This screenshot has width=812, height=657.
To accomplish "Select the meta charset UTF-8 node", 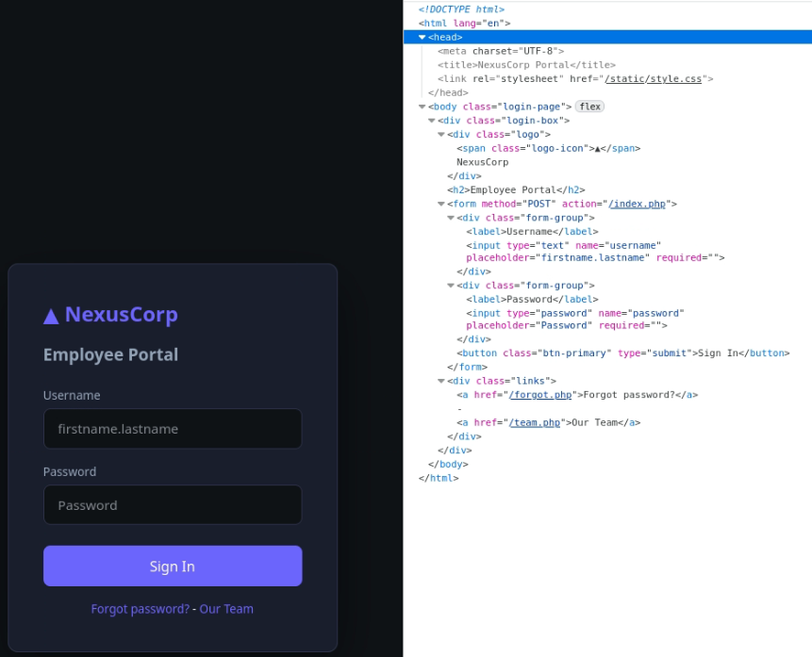I will (501, 51).
